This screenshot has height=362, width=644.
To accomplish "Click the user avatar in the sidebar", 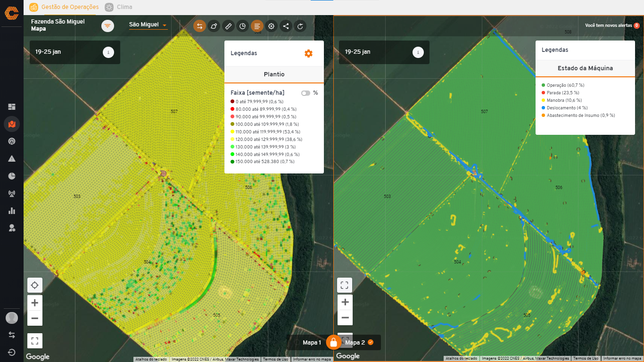I will [x=12, y=318].
